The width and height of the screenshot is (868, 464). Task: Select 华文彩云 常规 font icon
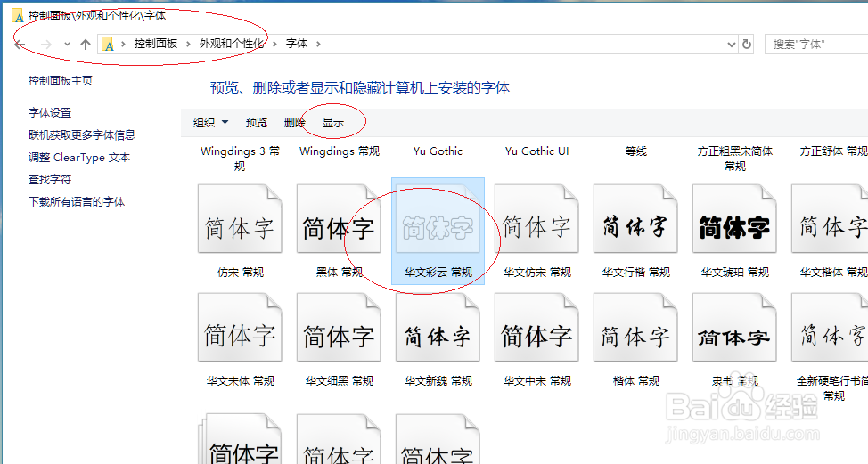pyautogui.click(x=438, y=219)
